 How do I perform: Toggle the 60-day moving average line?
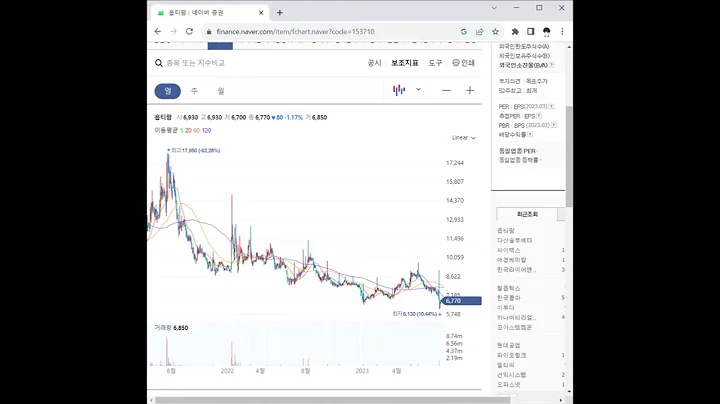(x=197, y=130)
